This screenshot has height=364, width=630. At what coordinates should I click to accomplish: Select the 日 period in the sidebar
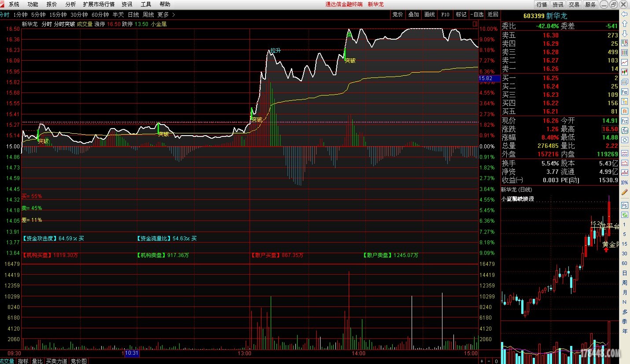[x=624, y=273]
